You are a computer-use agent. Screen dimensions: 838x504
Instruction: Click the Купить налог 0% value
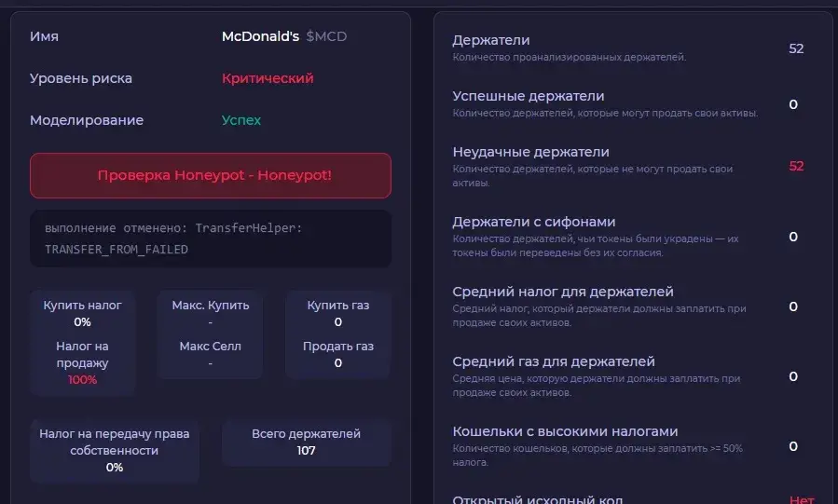[x=82, y=322]
